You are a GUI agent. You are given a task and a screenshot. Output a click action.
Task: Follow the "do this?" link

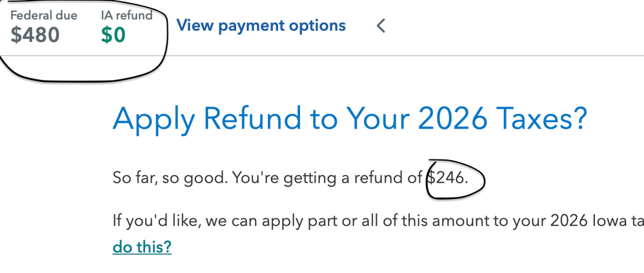(x=142, y=247)
